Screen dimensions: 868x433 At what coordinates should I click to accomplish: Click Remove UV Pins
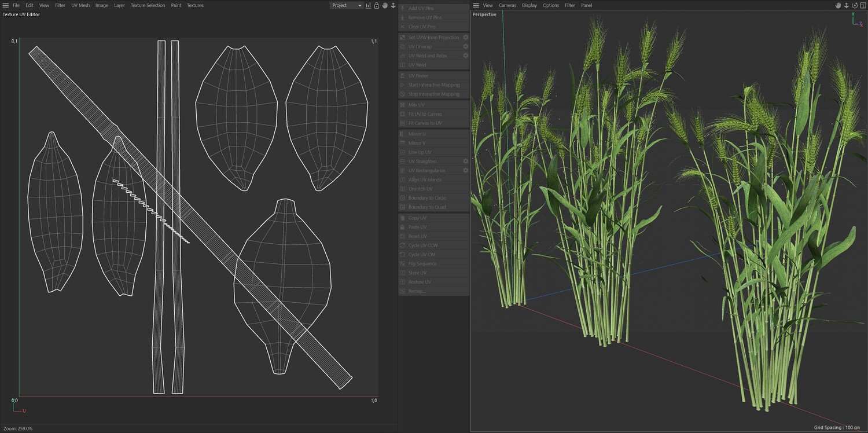coord(433,17)
